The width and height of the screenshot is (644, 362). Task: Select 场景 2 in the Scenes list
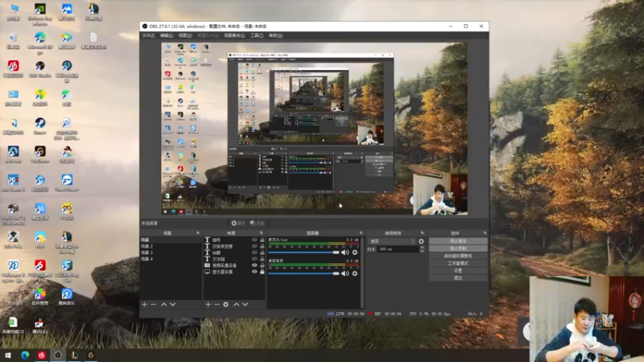point(171,246)
